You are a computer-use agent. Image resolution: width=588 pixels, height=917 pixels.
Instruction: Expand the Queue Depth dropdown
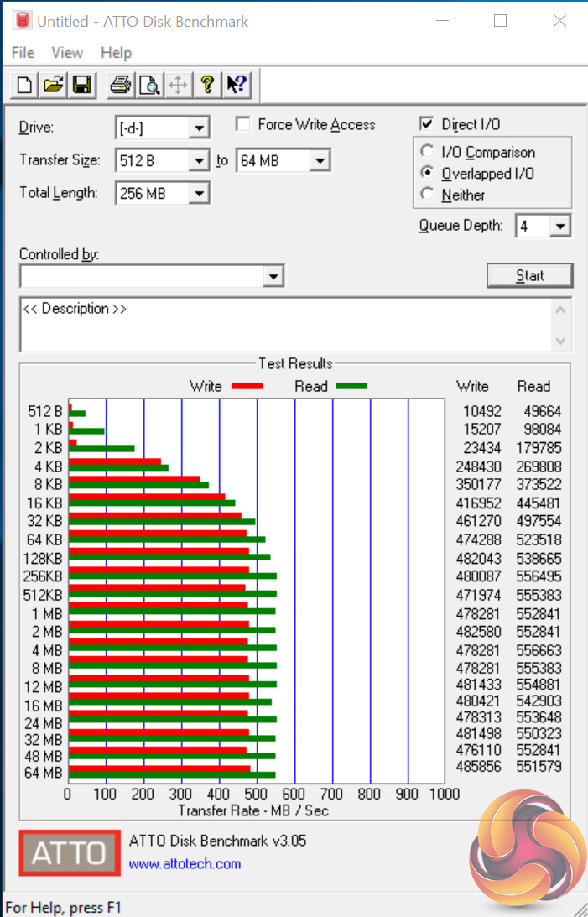pos(560,226)
